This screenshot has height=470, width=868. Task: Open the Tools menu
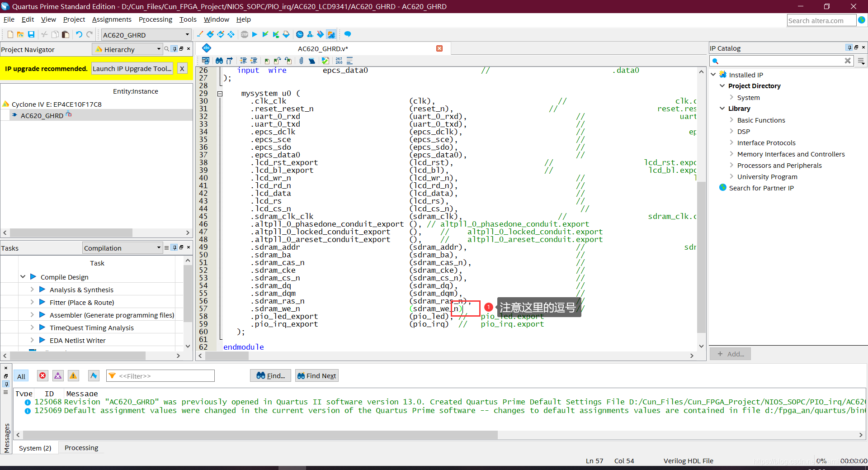tap(188, 19)
